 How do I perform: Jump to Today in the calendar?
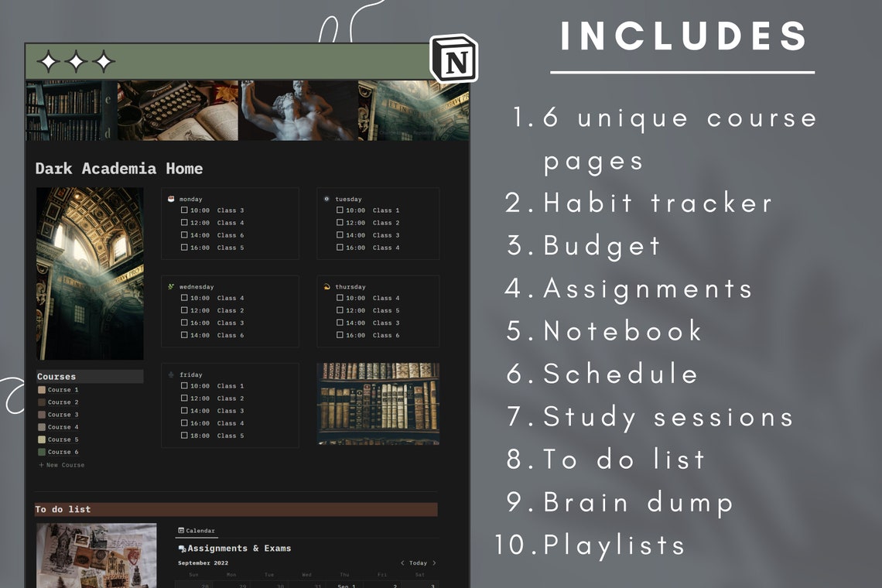tap(418, 562)
